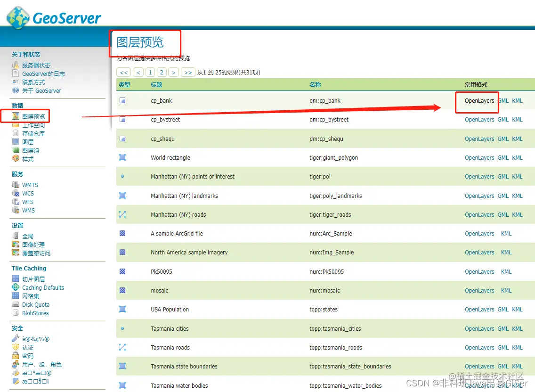Click the 密码 lock icon
Viewport: 535px width, 392px height.
click(x=16, y=355)
